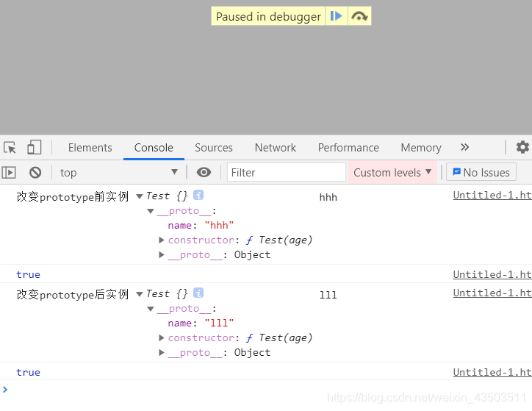532x411 pixels.
Task: Open the top JavaScript context dropdown
Action: tap(119, 172)
